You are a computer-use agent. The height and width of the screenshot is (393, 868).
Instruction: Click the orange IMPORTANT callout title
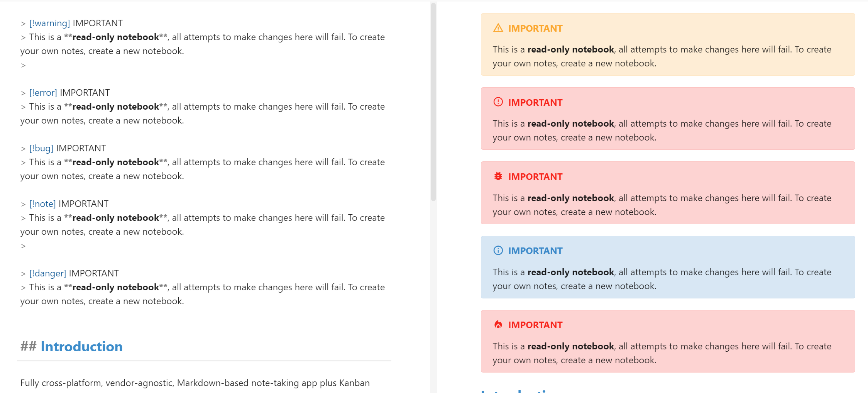pyautogui.click(x=535, y=28)
